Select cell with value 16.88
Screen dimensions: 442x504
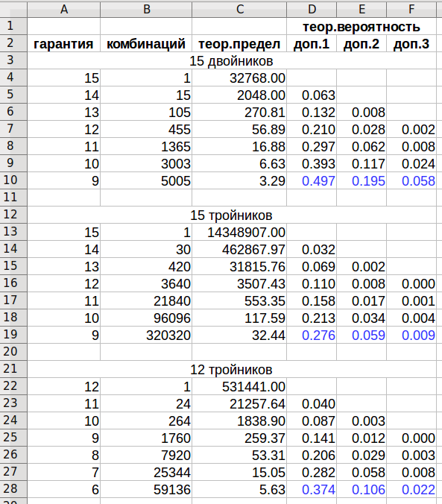pos(239,147)
